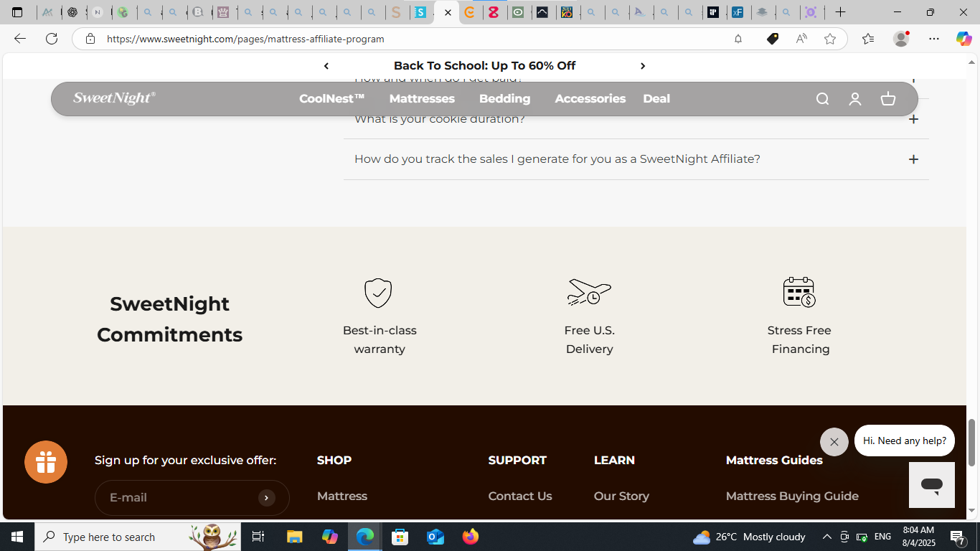Go back with browser back arrow

point(20,39)
